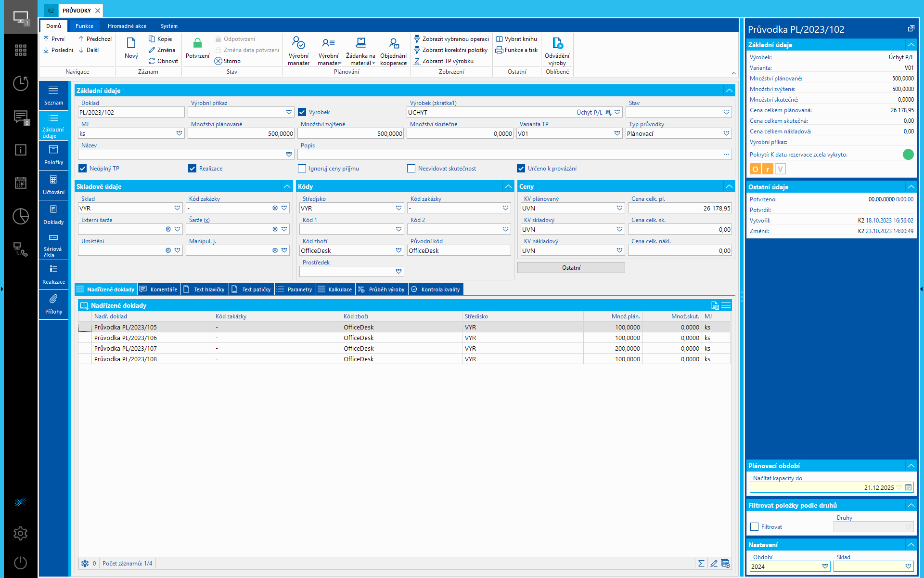Image resolution: width=924 pixels, height=578 pixels.
Task: Open Odvádění výroby in the ribbon
Action: pyautogui.click(x=557, y=51)
